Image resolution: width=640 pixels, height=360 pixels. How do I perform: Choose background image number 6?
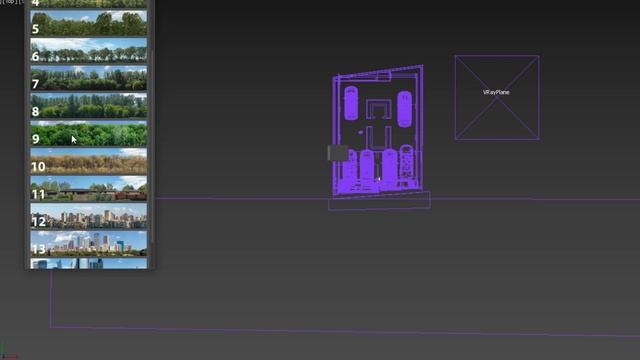point(89,50)
